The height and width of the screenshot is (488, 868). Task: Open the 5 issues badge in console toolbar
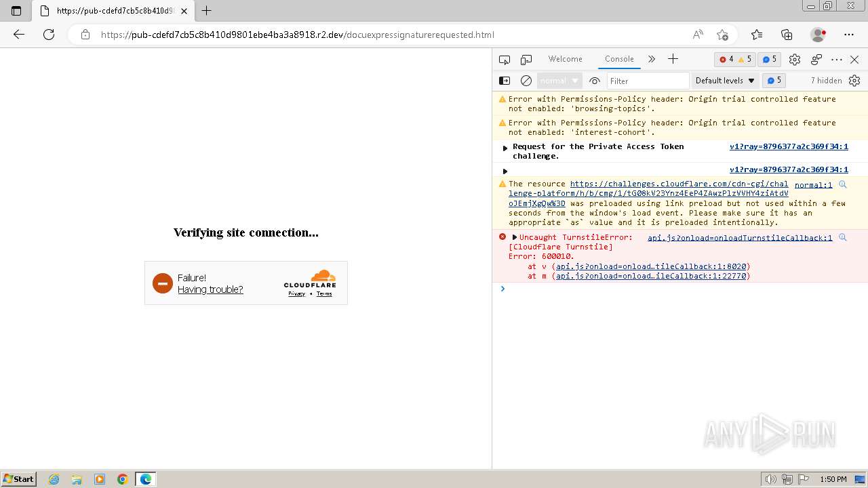click(x=774, y=81)
